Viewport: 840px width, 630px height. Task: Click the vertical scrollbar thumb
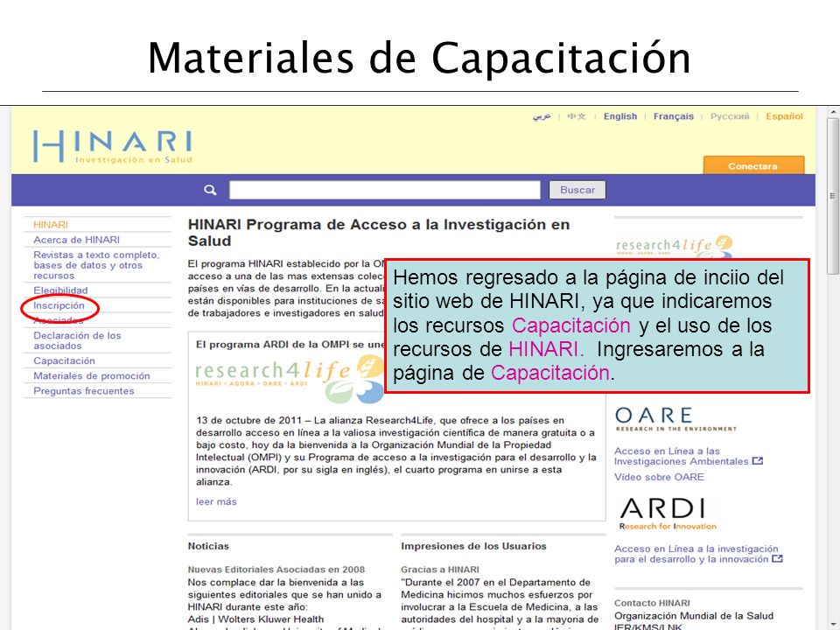[x=833, y=196]
